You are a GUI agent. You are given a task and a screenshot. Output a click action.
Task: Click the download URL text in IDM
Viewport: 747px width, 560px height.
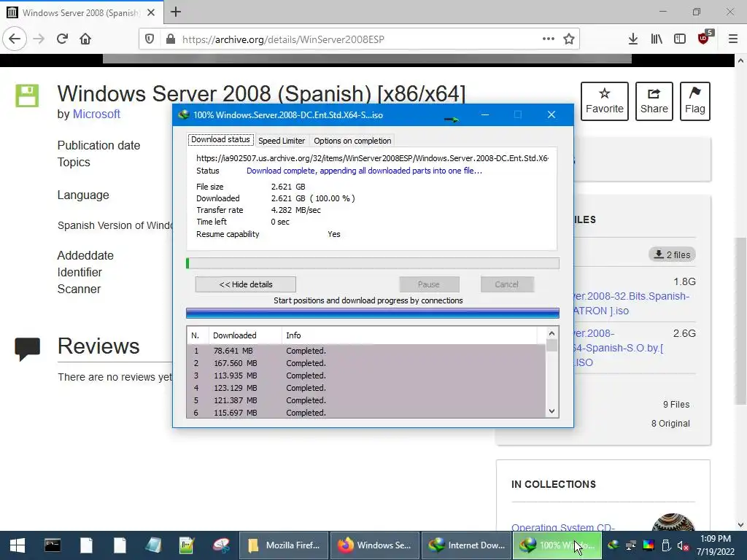[372, 158]
